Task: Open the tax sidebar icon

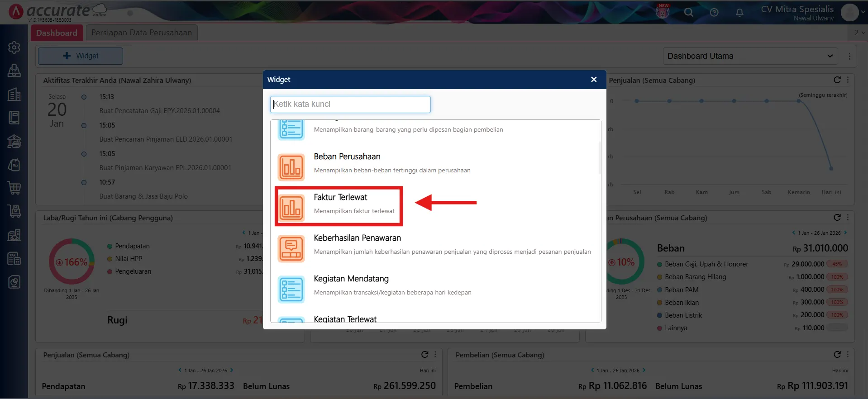Action: 14,259
